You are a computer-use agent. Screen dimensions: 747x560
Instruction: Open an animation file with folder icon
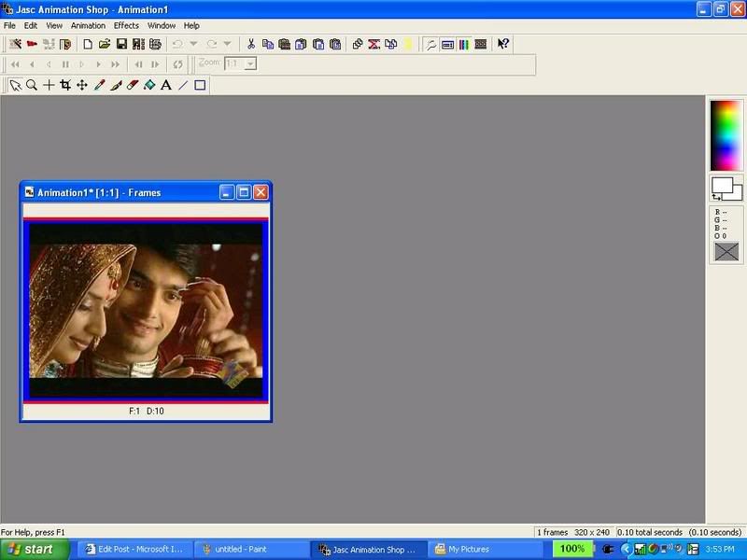pos(105,44)
